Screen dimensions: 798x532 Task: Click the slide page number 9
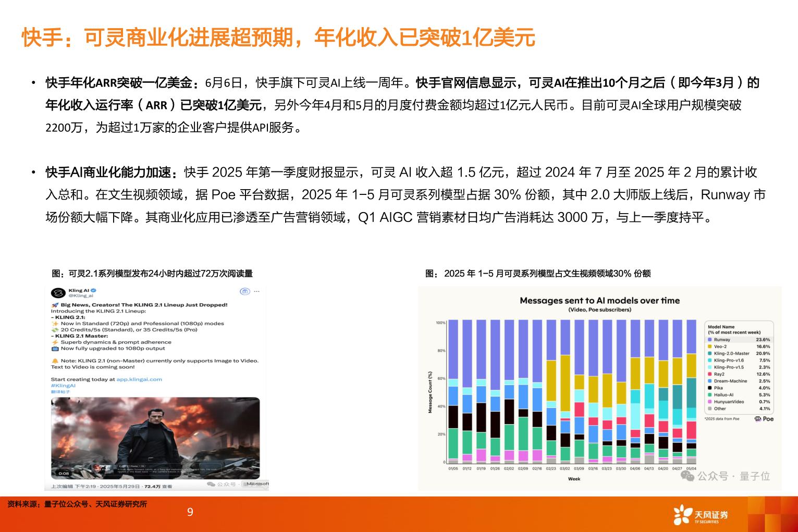pyautogui.click(x=190, y=512)
